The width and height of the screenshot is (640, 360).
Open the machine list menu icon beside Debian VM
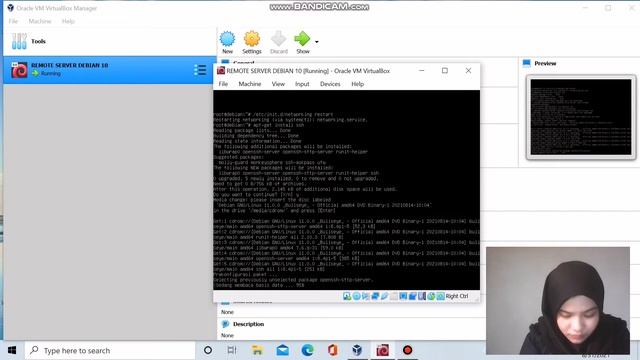point(200,70)
